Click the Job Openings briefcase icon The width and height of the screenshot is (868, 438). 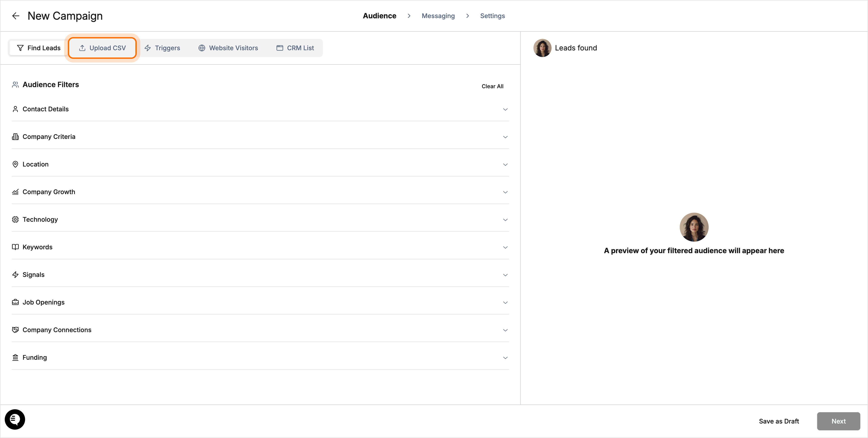[15, 302]
